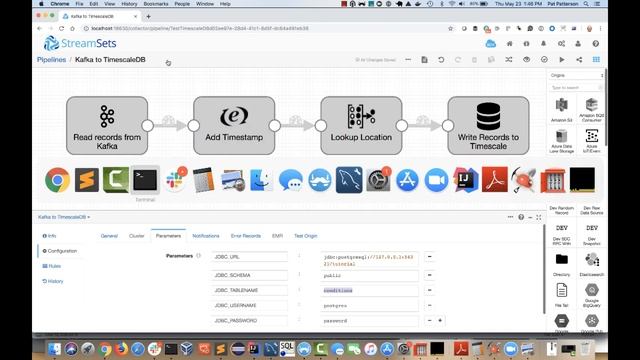Remove the JDBC_SCHEMA parameter row
This screenshot has width=640, height=360.
[429, 275]
